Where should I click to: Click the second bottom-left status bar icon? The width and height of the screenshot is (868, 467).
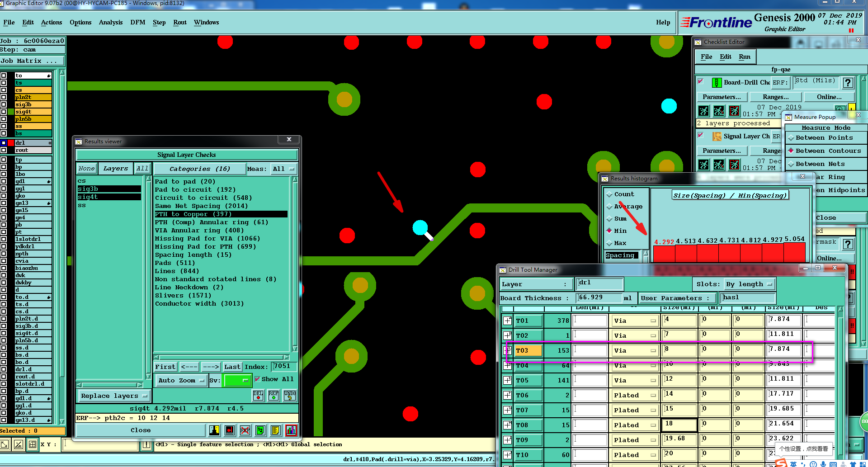[19, 445]
